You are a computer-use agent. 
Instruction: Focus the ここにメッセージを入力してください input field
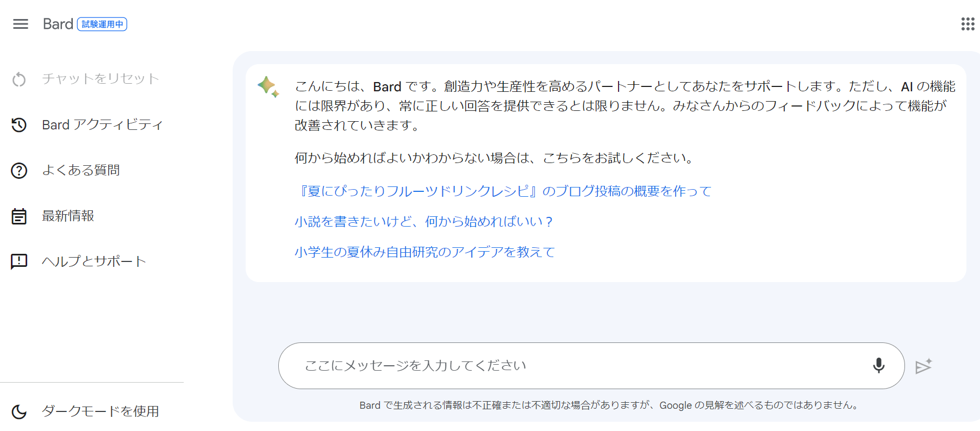(x=591, y=366)
